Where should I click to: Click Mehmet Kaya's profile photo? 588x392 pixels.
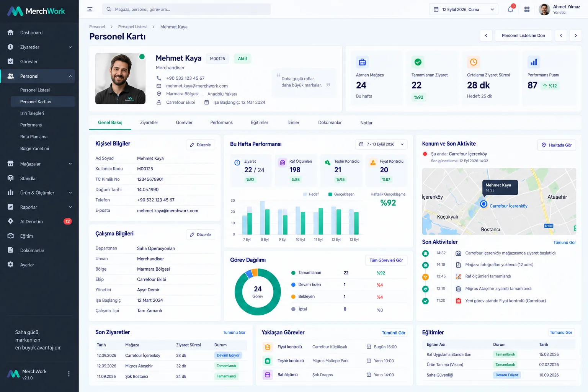[120, 78]
